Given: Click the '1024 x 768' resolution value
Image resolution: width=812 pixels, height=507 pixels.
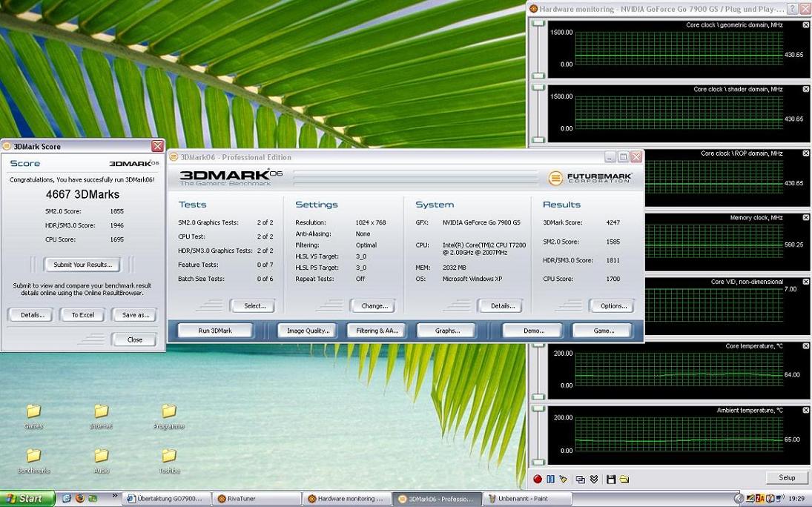Looking at the screenshot, I should pos(370,222).
